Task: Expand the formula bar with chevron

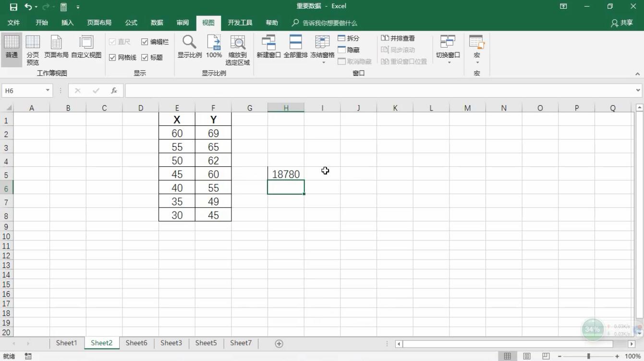Action: click(x=638, y=90)
